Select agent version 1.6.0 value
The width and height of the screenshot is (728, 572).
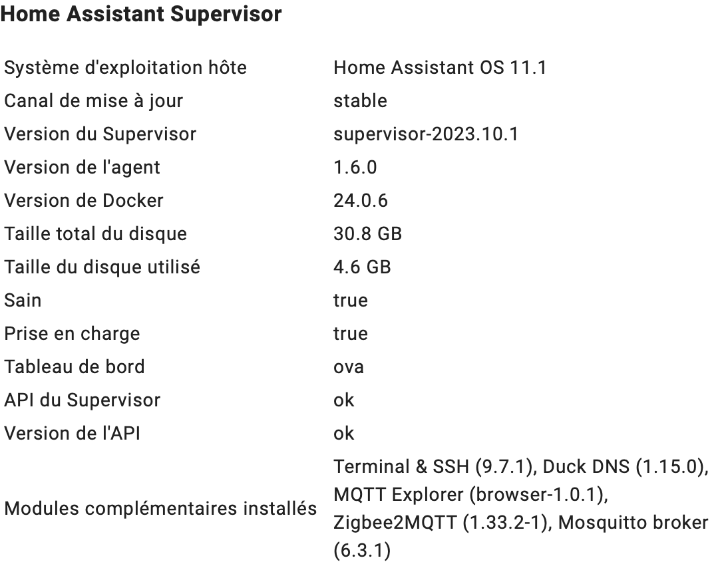[x=355, y=168]
